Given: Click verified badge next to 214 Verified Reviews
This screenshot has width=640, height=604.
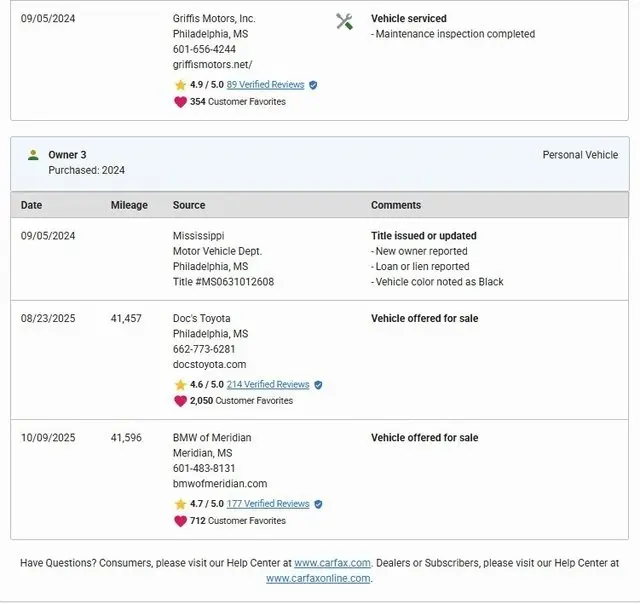Looking at the screenshot, I should pos(318,384).
